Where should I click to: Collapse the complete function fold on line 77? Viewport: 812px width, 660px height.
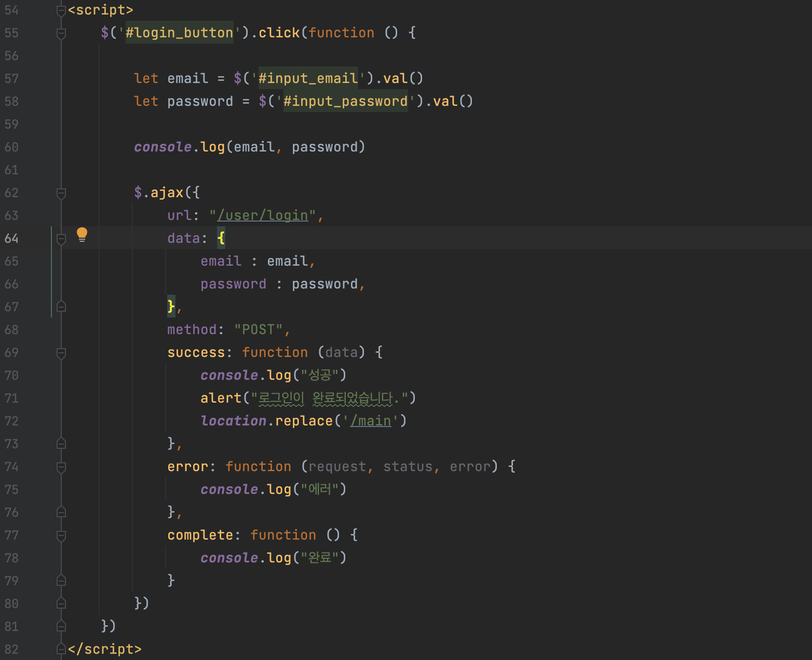[x=61, y=535]
